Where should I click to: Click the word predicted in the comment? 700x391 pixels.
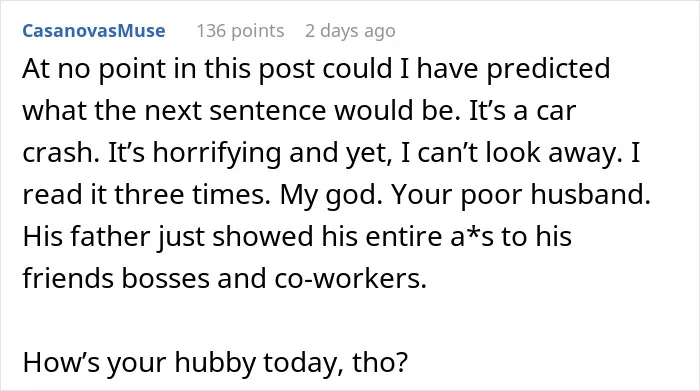(548, 69)
